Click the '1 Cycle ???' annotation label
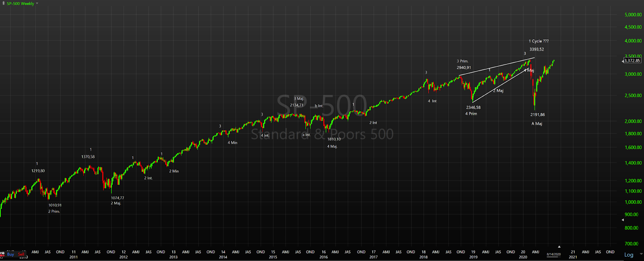644x261 pixels. (539, 41)
